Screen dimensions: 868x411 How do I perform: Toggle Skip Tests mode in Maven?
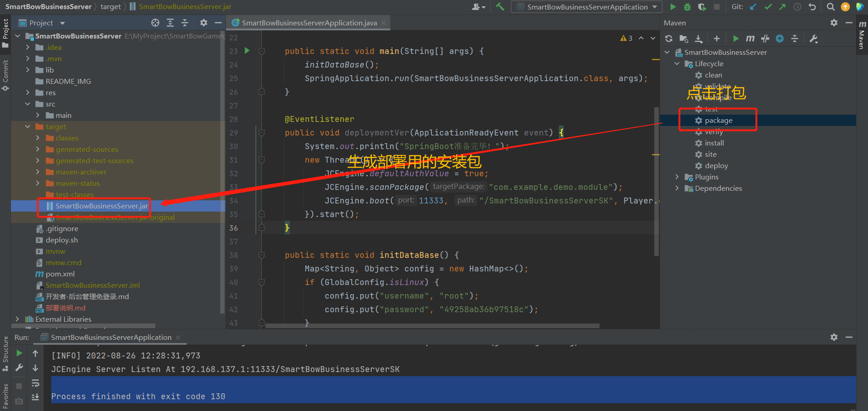780,39
